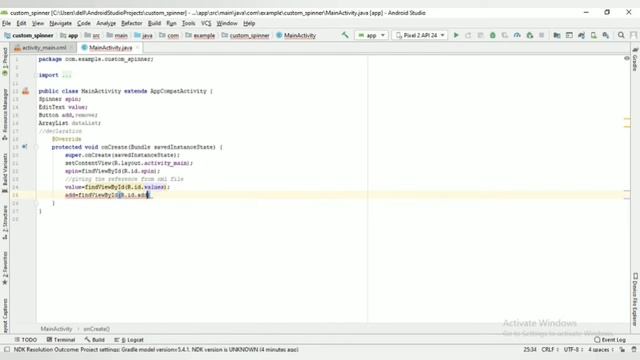Click the Make Project hammer icon

click(x=345, y=36)
